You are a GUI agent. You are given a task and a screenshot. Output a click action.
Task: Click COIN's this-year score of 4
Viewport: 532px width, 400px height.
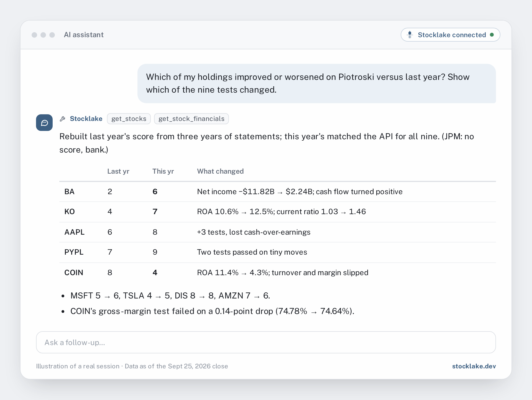[155, 273]
